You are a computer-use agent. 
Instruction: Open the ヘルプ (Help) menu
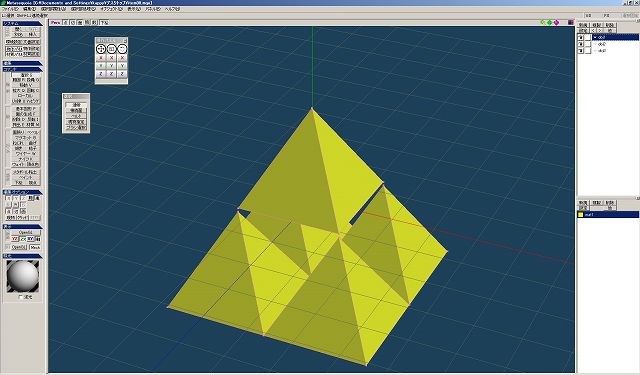click(x=172, y=9)
